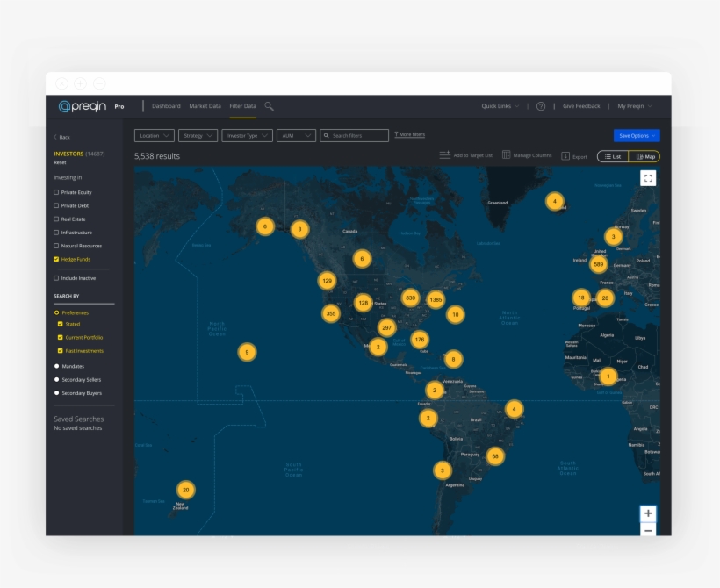Uncheck the Hedge Funds checkbox
This screenshot has height=588, width=720.
[57, 260]
